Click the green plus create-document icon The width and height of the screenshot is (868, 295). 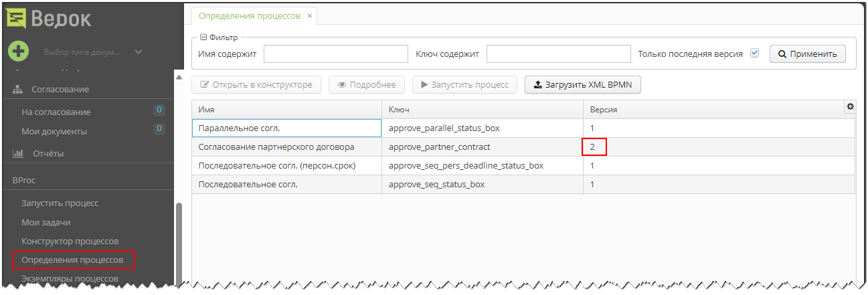pos(18,52)
